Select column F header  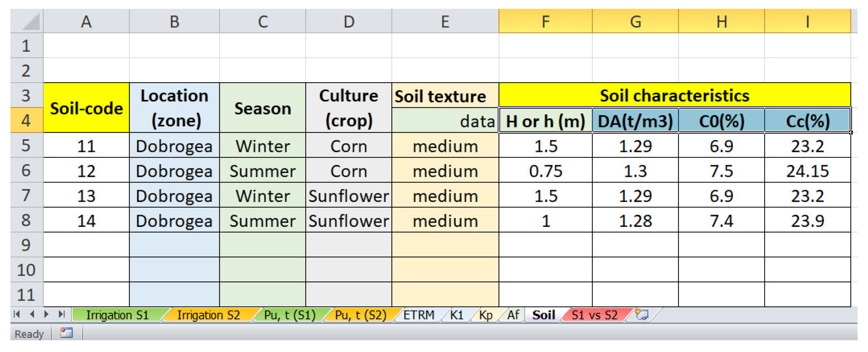coord(545,21)
